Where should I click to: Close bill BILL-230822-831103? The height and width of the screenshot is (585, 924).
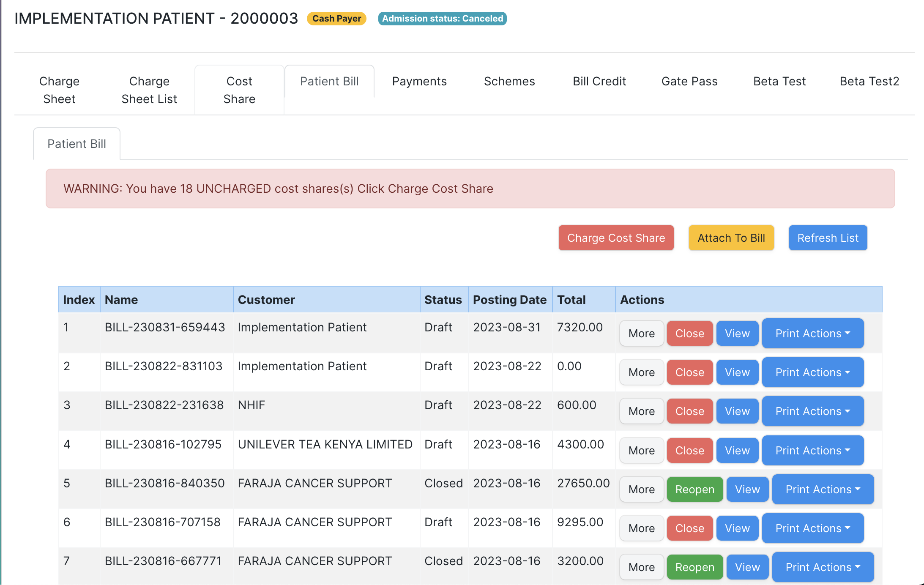coord(690,372)
